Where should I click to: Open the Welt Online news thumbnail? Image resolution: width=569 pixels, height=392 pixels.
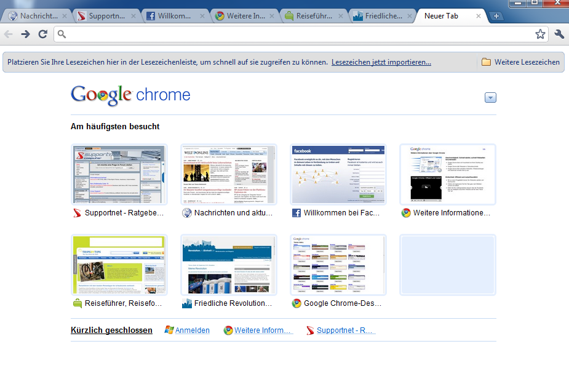(x=229, y=174)
